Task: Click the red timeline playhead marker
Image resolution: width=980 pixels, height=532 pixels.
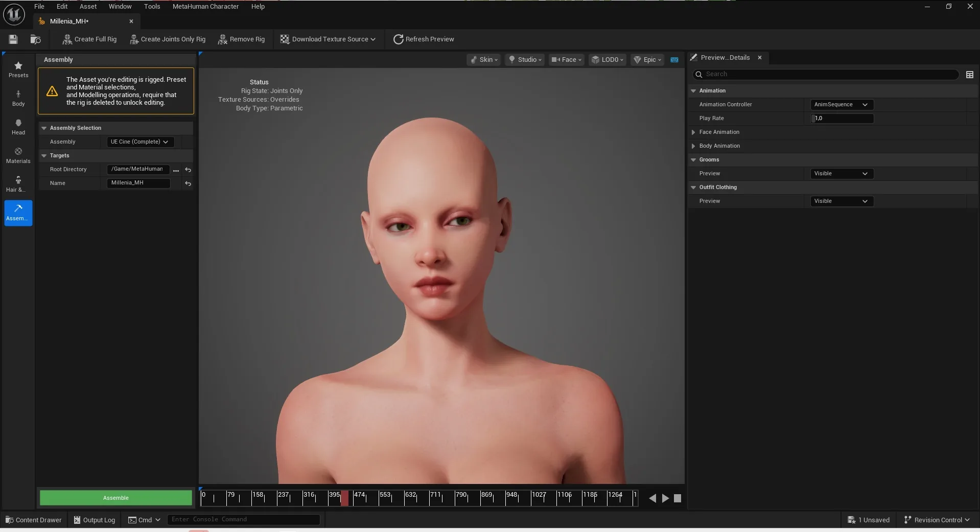Action: [x=345, y=498]
